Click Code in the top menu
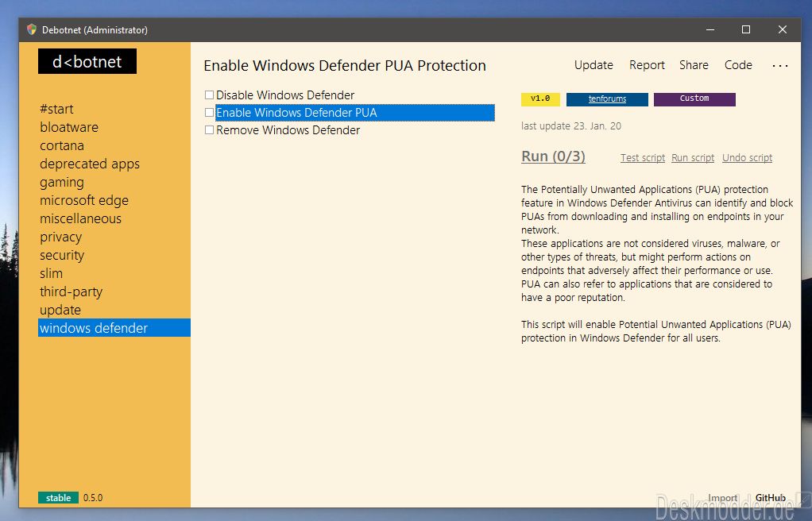Image resolution: width=812 pixels, height=521 pixels. (738, 65)
